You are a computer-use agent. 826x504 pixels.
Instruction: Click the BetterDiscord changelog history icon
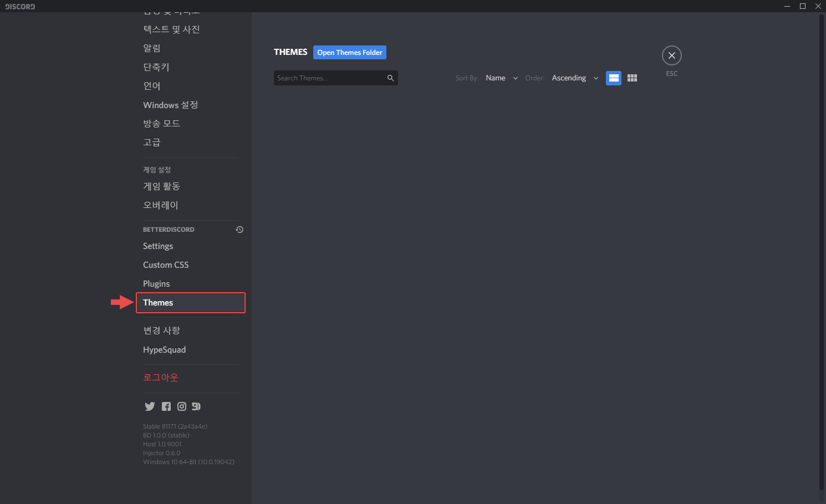point(239,230)
